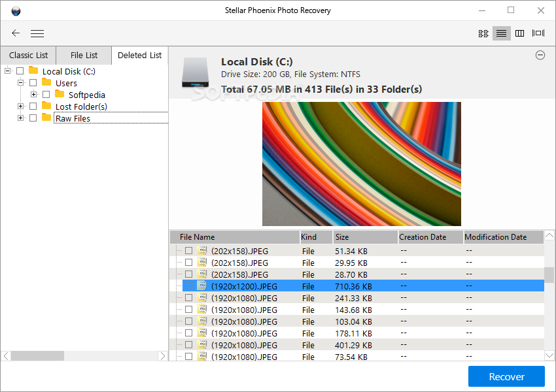This screenshot has height=392, width=556.
Task: Select the Deleted List tab
Action: click(x=139, y=56)
